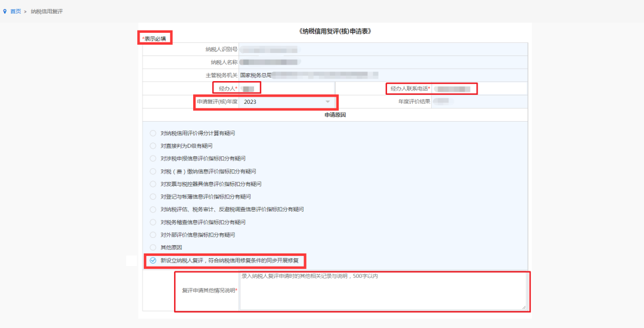Click the 年度评价结果 value field

pyautogui.click(x=479, y=102)
